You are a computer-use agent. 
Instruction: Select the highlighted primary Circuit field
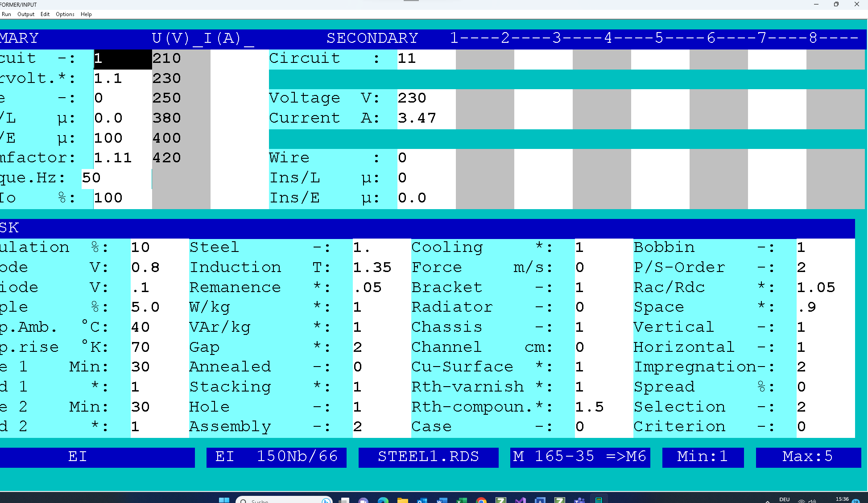(x=123, y=59)
